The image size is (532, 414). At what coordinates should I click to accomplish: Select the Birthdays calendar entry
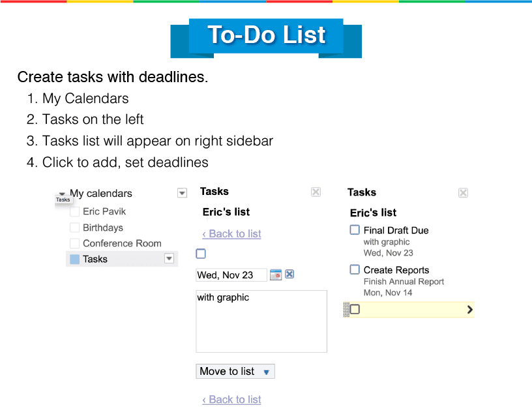point(103,228)
